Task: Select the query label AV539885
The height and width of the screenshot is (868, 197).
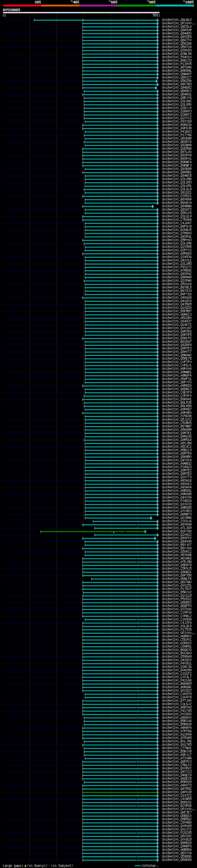Action: (11, 10)
